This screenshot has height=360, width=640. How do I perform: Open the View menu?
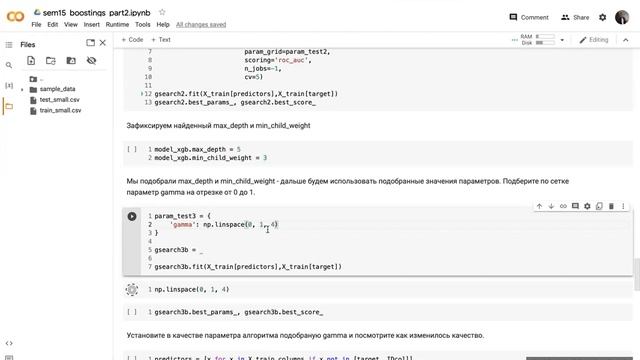point(71,24)
